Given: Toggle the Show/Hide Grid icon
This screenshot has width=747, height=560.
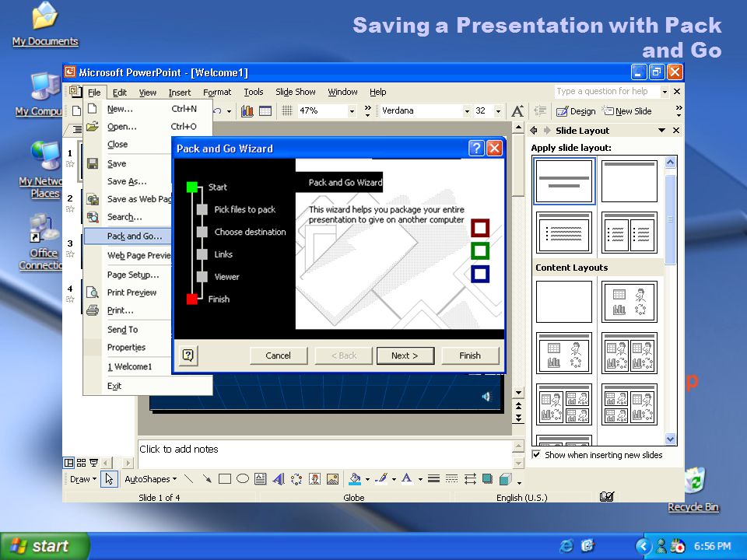Looking at the screenshot, I should 287,111.
